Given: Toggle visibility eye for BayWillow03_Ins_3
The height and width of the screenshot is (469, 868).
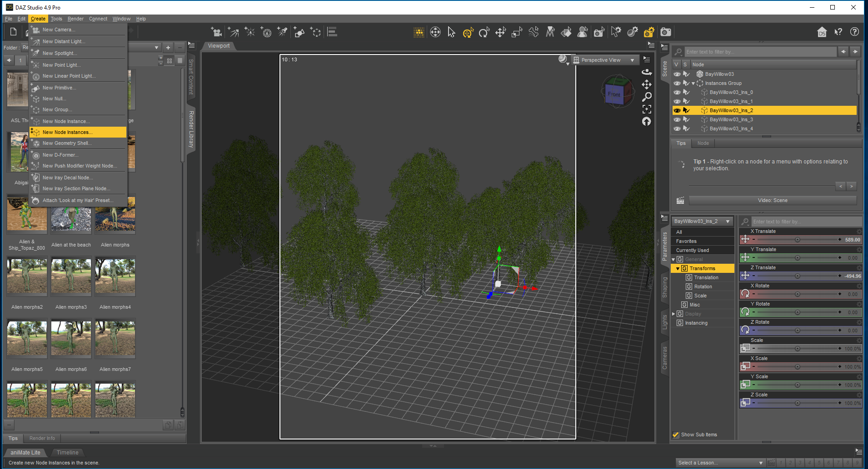Looking at the screenshot, I should point(677,119).
